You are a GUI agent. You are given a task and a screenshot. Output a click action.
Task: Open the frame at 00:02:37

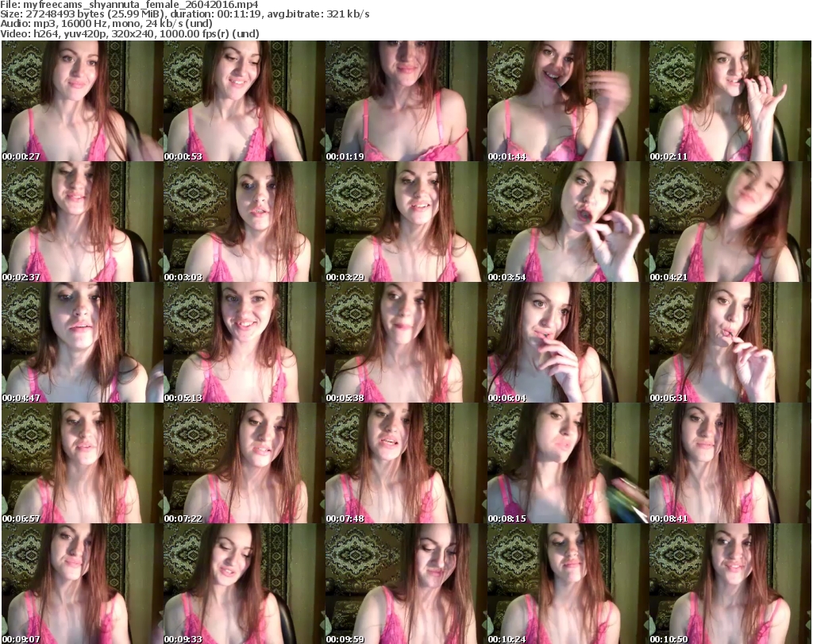click(83, 222)
